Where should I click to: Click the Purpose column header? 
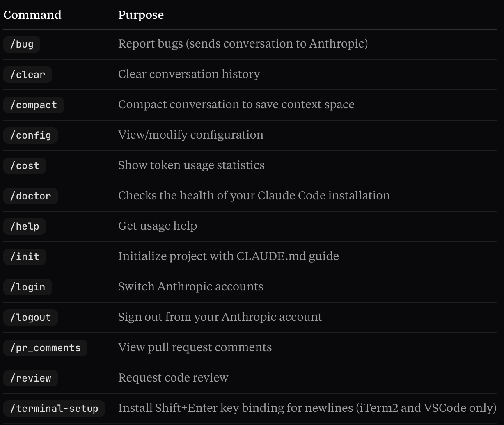click(141, 15)
